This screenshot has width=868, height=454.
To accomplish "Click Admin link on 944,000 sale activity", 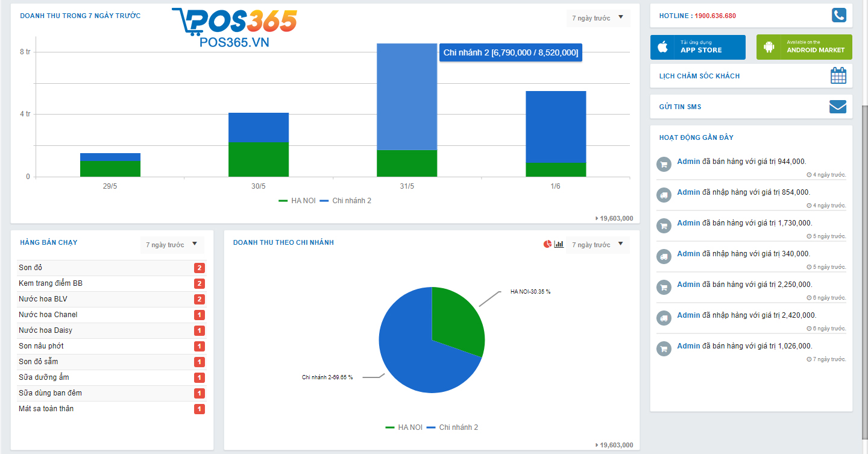I will coord(688,161).
